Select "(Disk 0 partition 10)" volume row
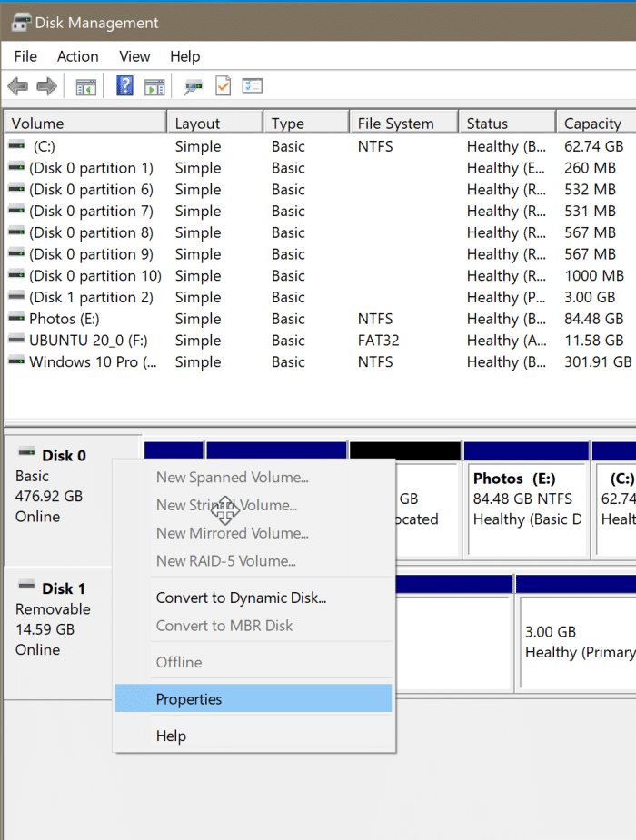Image resolution: width=636 pixels, height=840 pixels. pos(320,275)
